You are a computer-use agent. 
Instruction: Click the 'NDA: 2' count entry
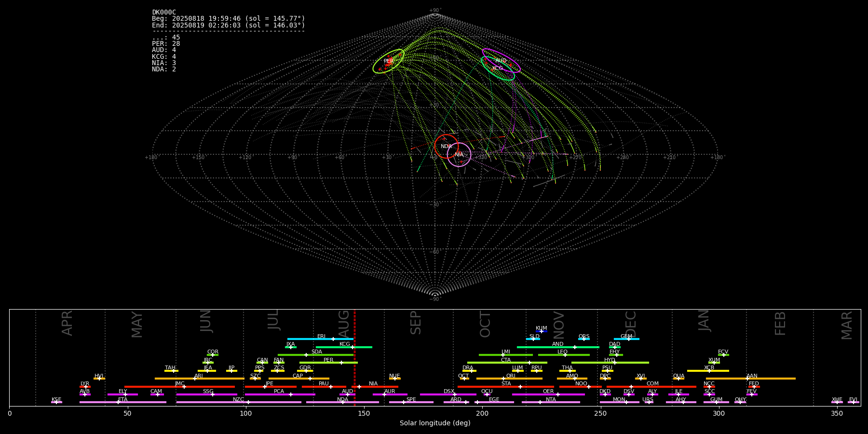click(x=164, y=69)
